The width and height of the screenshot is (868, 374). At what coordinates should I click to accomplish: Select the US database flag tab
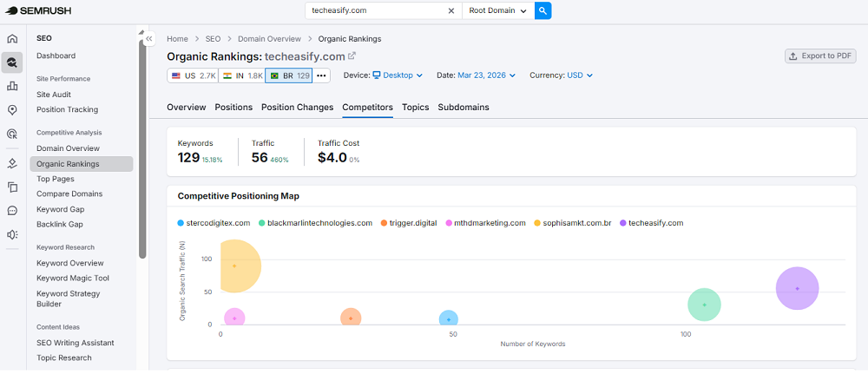pos(192,75)
